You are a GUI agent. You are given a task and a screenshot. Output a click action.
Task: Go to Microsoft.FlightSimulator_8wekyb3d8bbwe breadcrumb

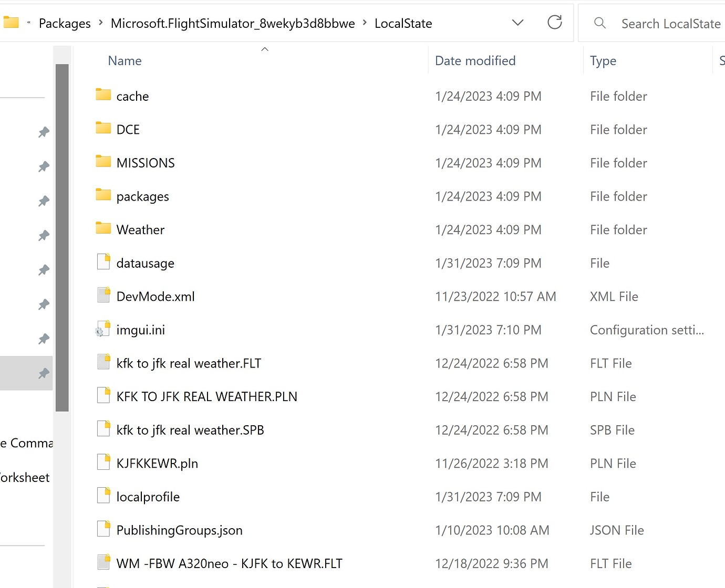pos(233,23)
